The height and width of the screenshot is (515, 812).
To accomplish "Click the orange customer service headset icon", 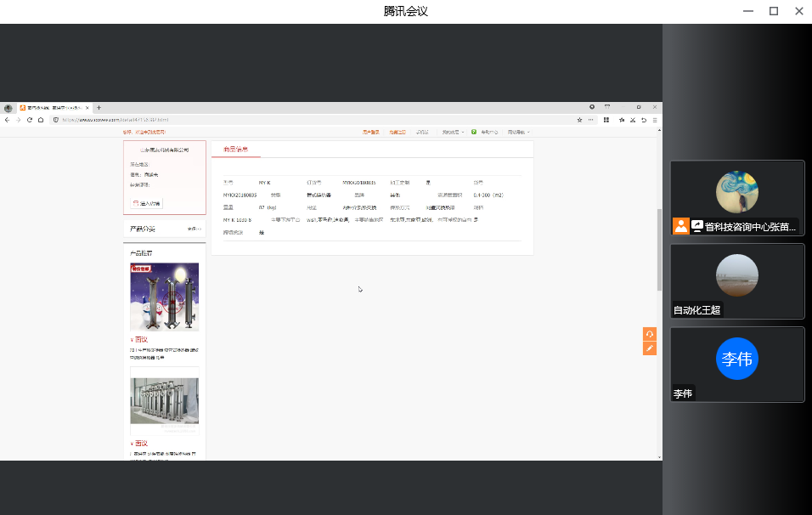I will click(x=650, y=334).
